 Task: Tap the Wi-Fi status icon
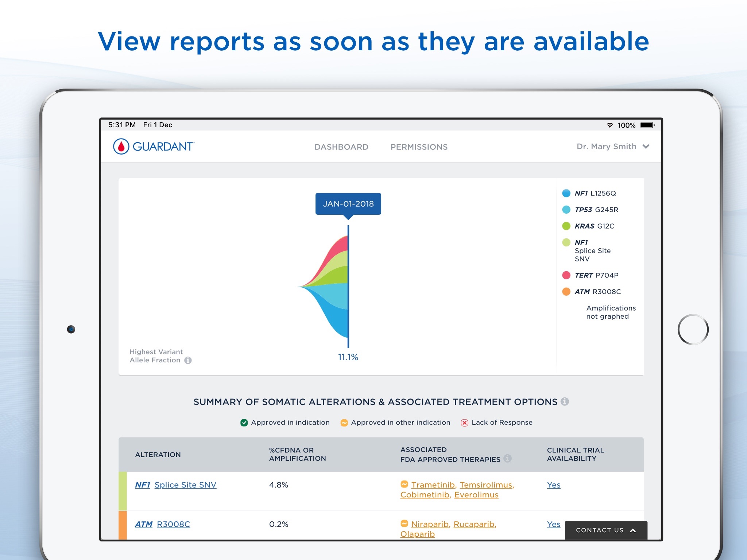[x=609, y=125]
